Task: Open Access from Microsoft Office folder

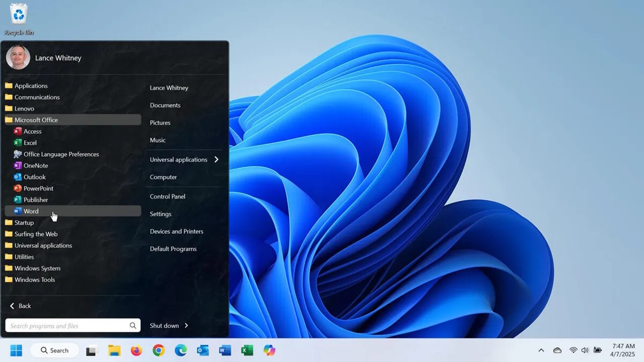Action: pos(32,131)
